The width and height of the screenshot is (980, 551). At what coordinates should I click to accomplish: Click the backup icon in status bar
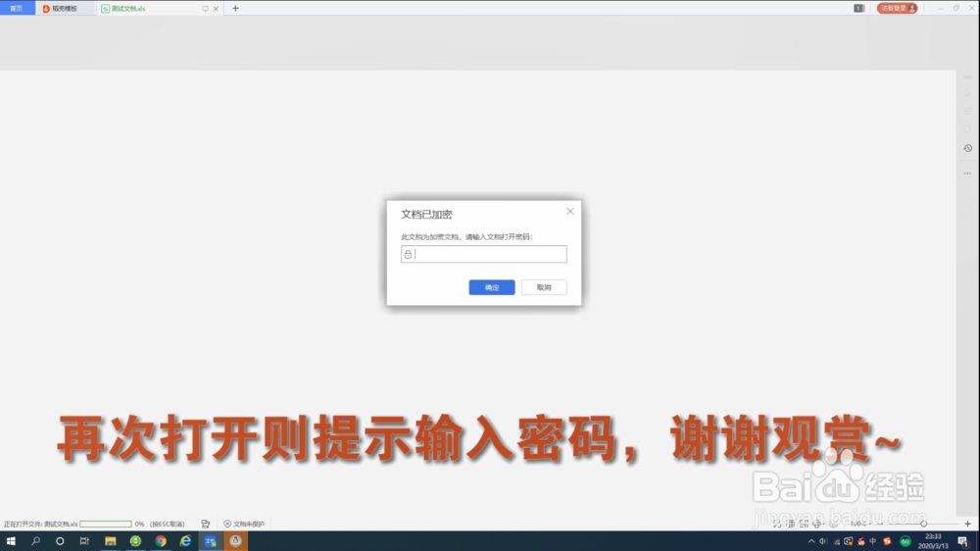point(205,525)
